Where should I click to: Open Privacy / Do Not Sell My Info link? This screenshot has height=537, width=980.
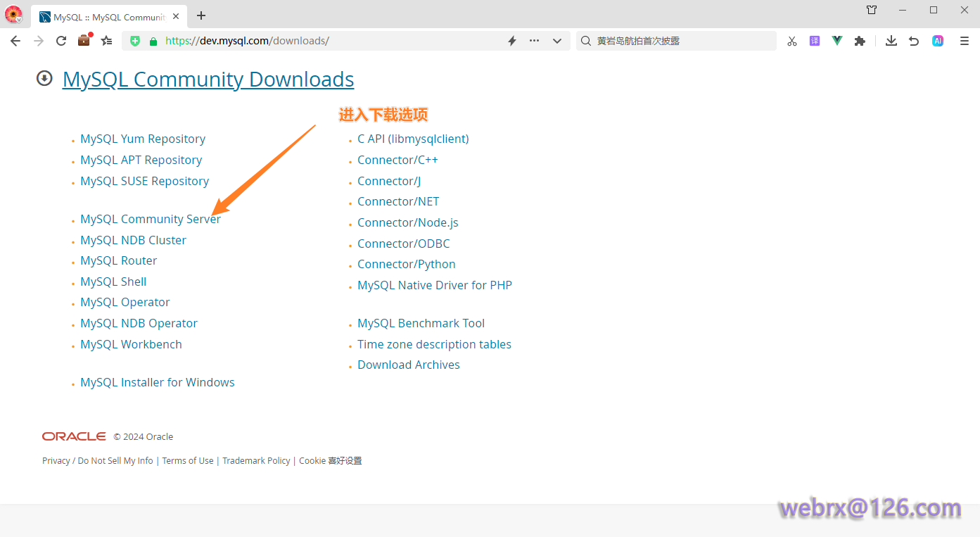pyautogui.click(x=98, y=461)
